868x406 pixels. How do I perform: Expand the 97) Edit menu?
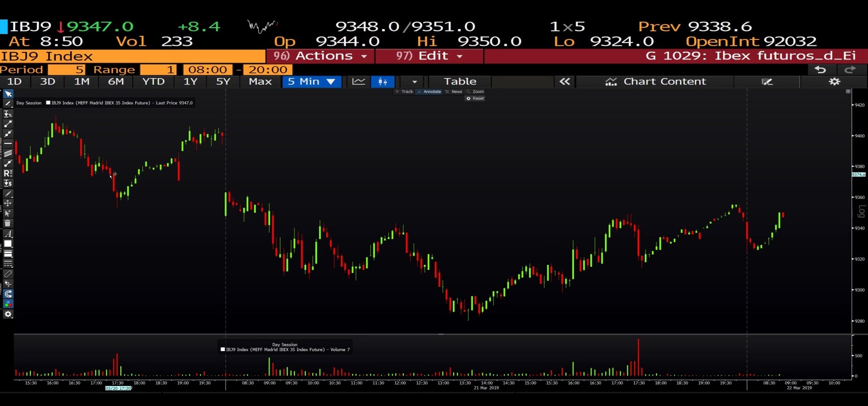pos(429,56)
